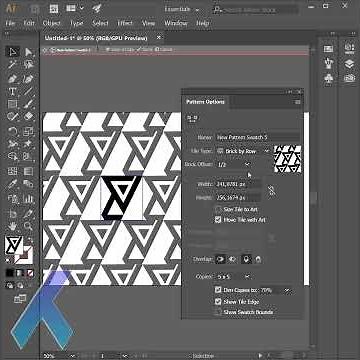The width and height of the screenshot is (360, 360).
Task: Select the Rotate tool
Action: [x=13, y=131]
